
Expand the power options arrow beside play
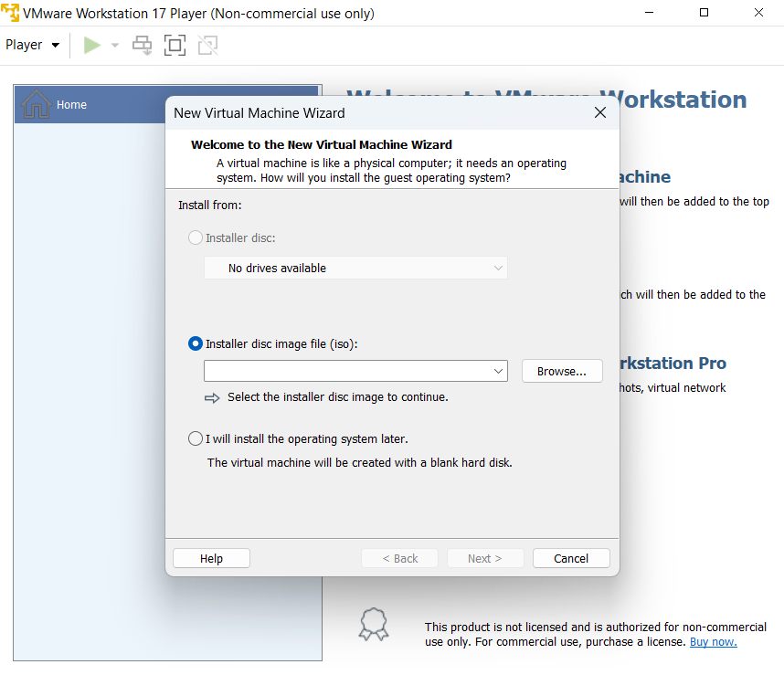(114, 46)
